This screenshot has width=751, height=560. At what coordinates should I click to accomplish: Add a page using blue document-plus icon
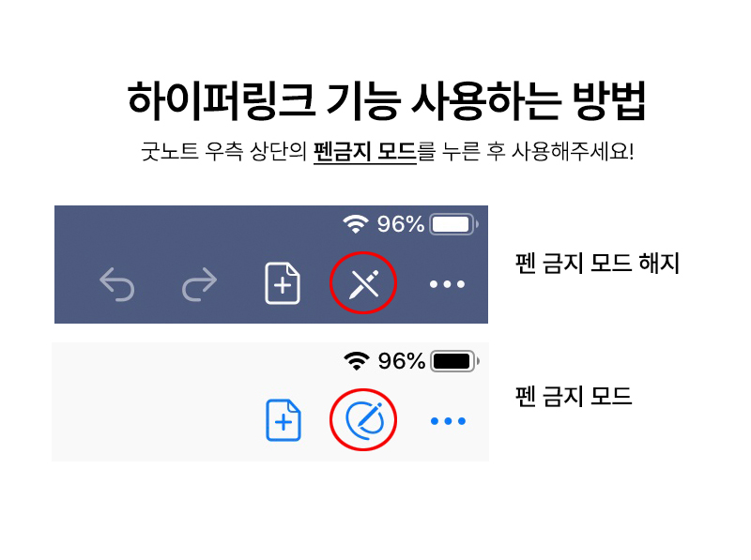coord(284,419)
